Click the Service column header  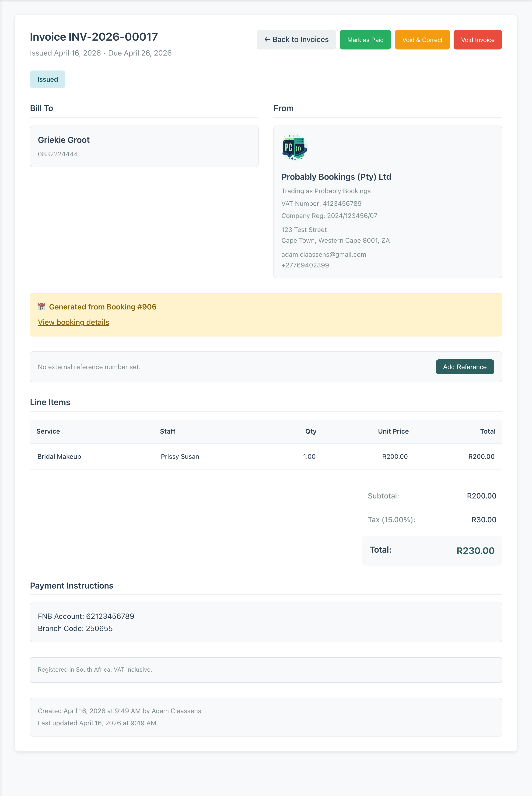(48, 431)
